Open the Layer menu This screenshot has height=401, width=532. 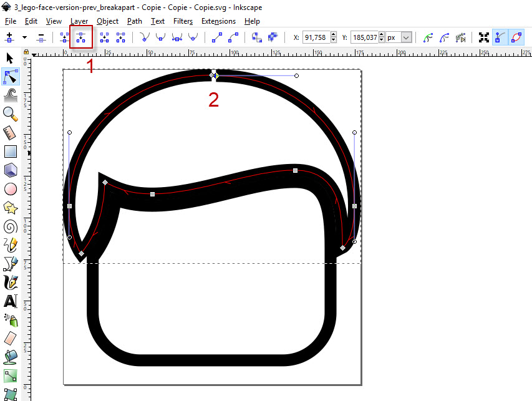click(79, 21)
